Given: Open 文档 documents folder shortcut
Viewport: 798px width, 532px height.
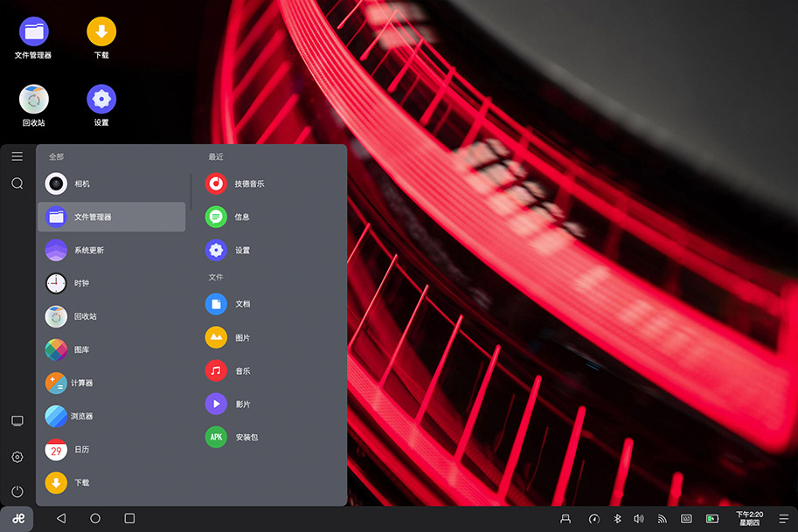Looking at the screenshot, I should pyautogui.click(x=241, y=304).
